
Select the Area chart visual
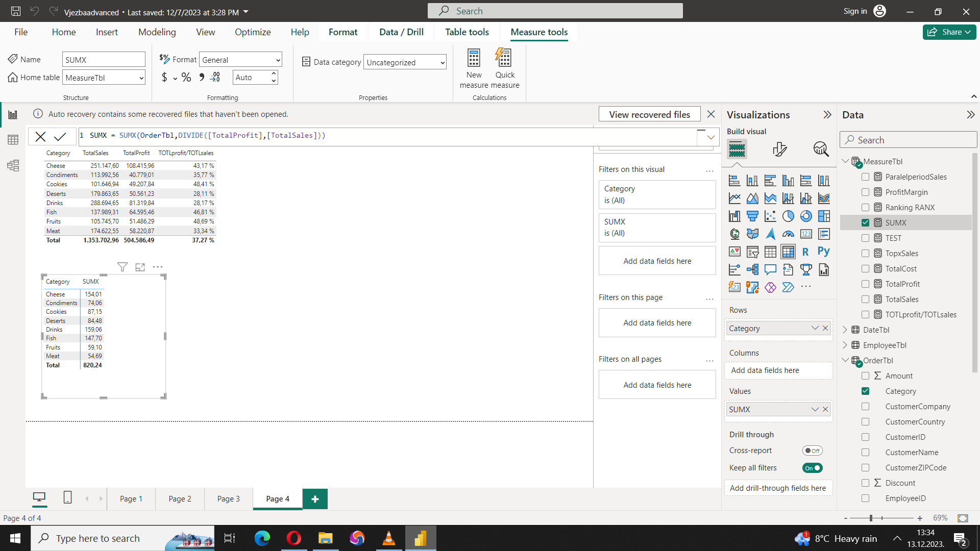click(752, 198)
